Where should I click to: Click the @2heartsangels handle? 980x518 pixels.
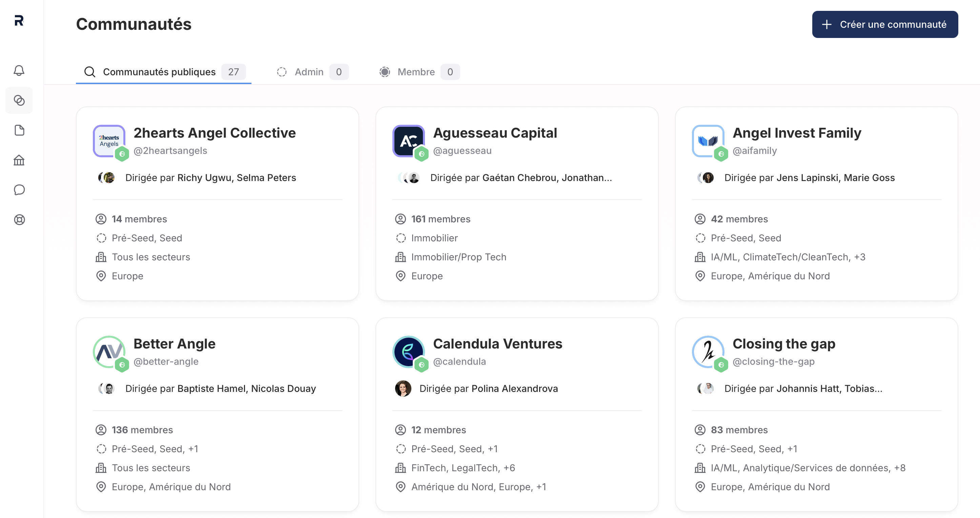pyautogui.click(x=170, y=151)
